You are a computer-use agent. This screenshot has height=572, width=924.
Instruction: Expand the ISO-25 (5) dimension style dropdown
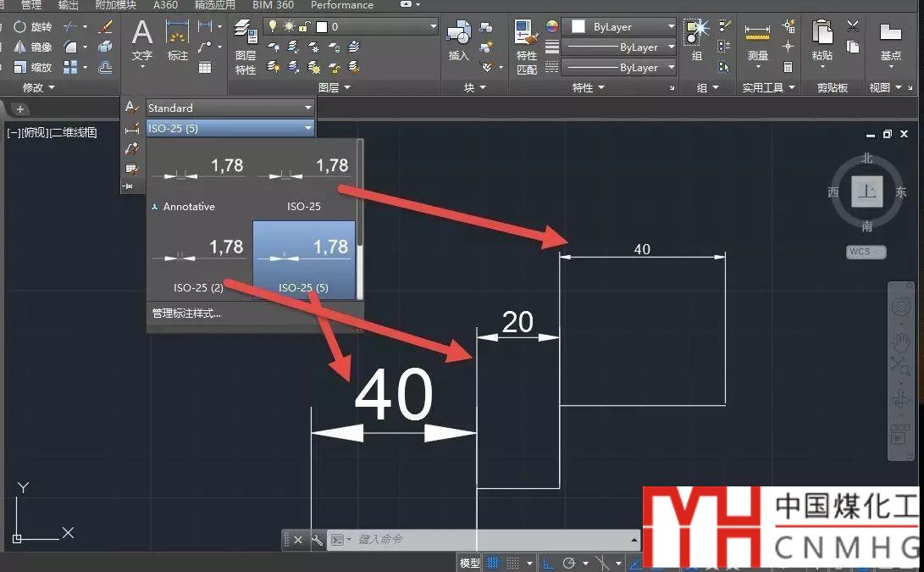click(230, 128)
